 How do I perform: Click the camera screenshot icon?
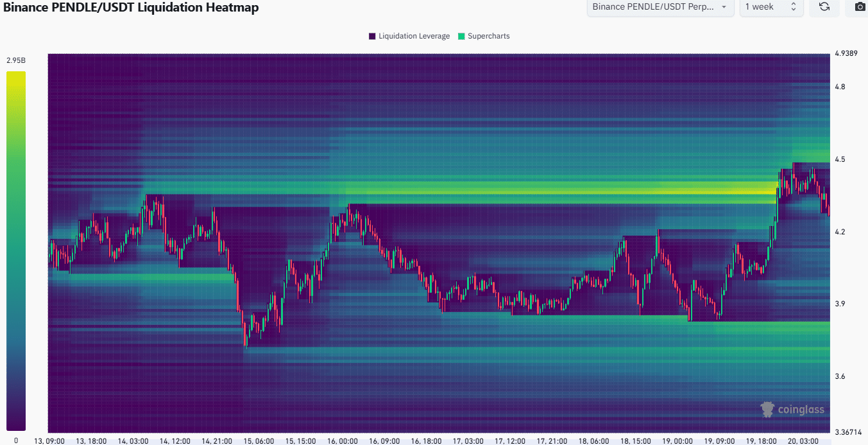(x=859, y=7)
